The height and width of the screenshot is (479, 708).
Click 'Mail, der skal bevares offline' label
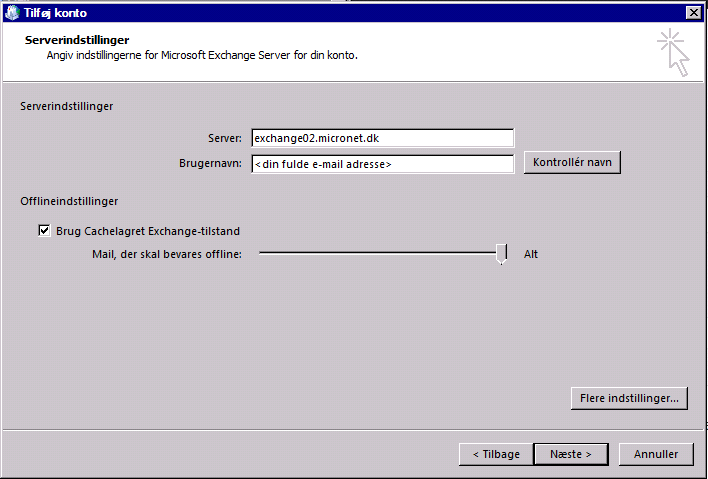167,254
